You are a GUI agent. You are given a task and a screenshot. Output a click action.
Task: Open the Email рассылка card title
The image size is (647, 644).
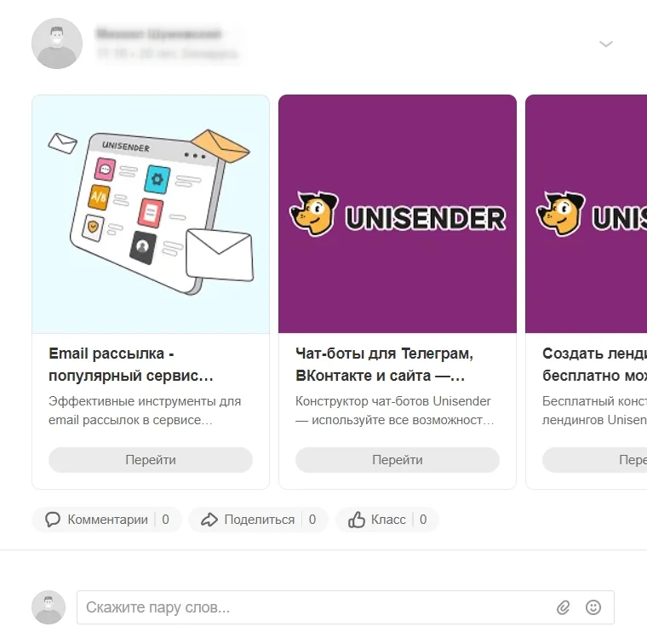[x=132, y=365]
